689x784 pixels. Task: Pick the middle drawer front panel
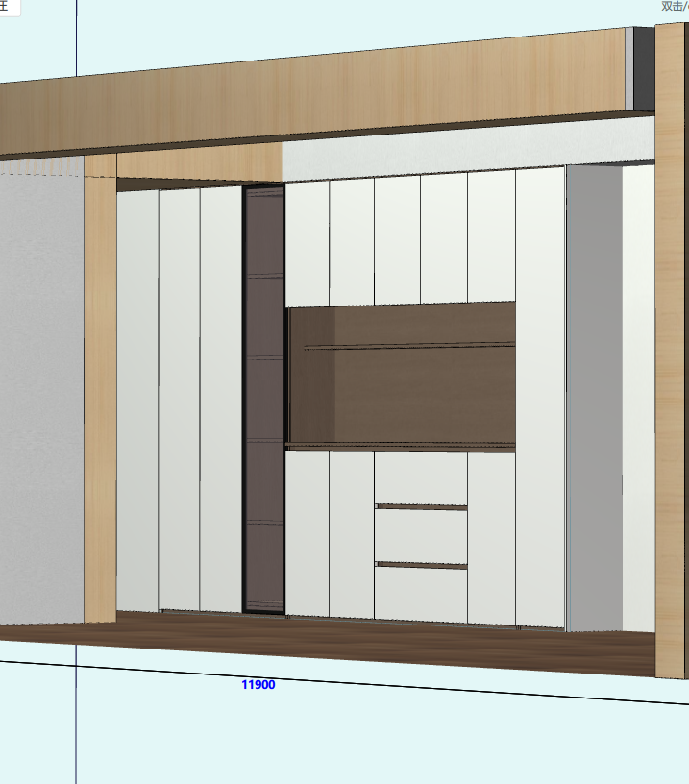tap(421, 536)
